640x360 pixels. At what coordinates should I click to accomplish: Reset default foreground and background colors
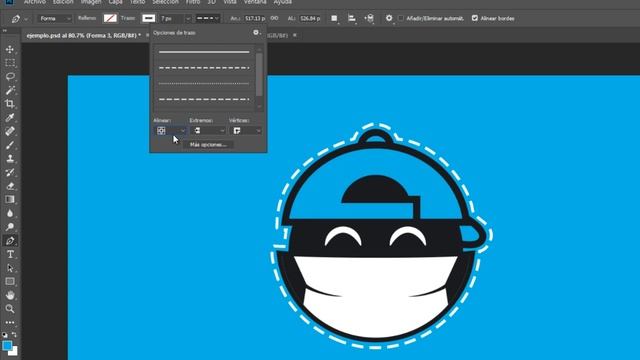point(4,335)
